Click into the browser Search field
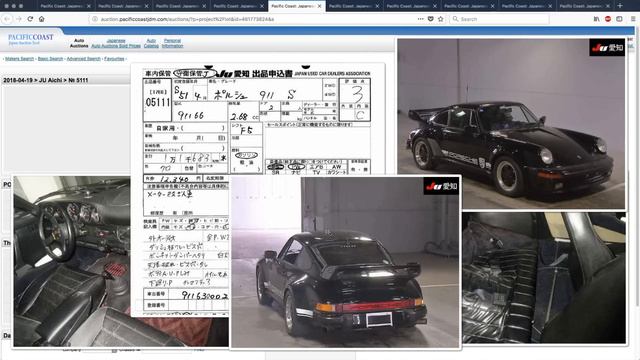Screen dimensions: 640x360 (x=500, y=19)
